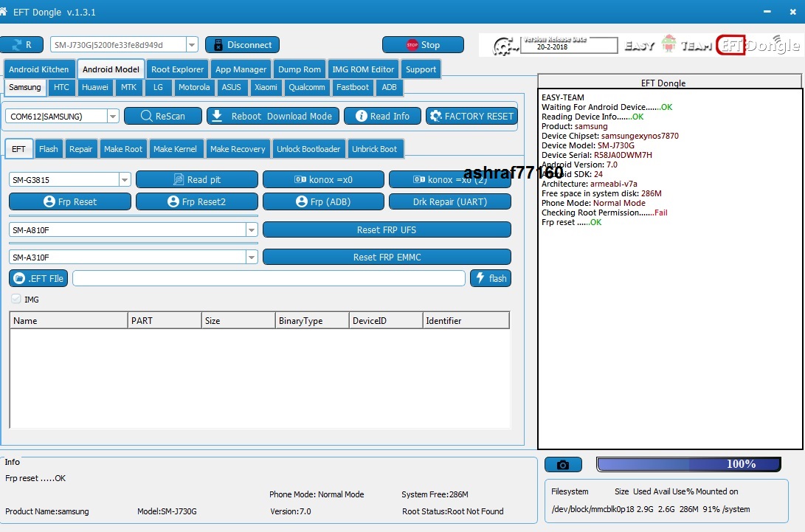Screen dimensions: 805x532
Task: Switch to the Dump Rom tab
Action: [x=300, y=69]
